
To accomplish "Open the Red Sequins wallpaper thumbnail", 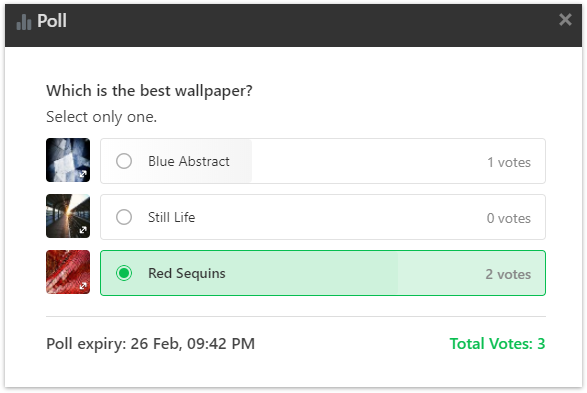I will (68, 272).
